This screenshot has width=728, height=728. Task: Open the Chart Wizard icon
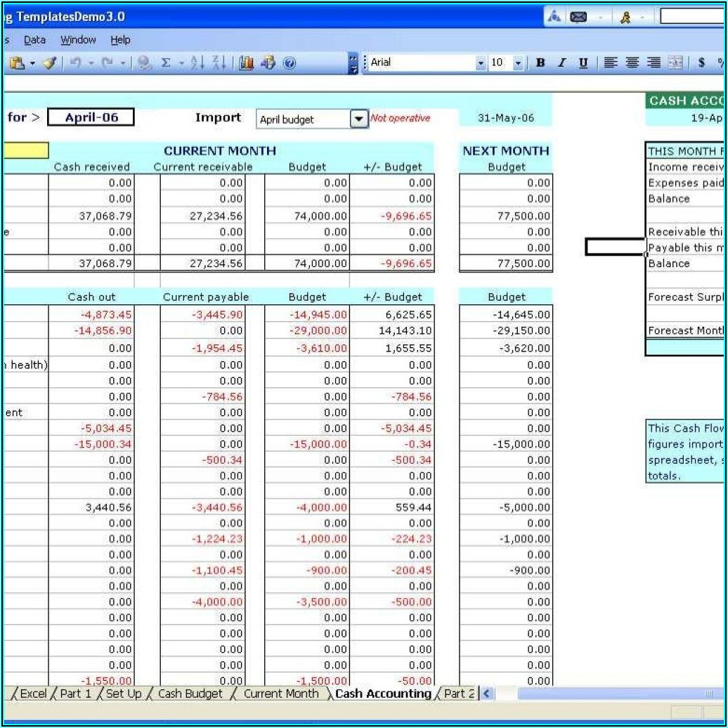coord(246,63)
